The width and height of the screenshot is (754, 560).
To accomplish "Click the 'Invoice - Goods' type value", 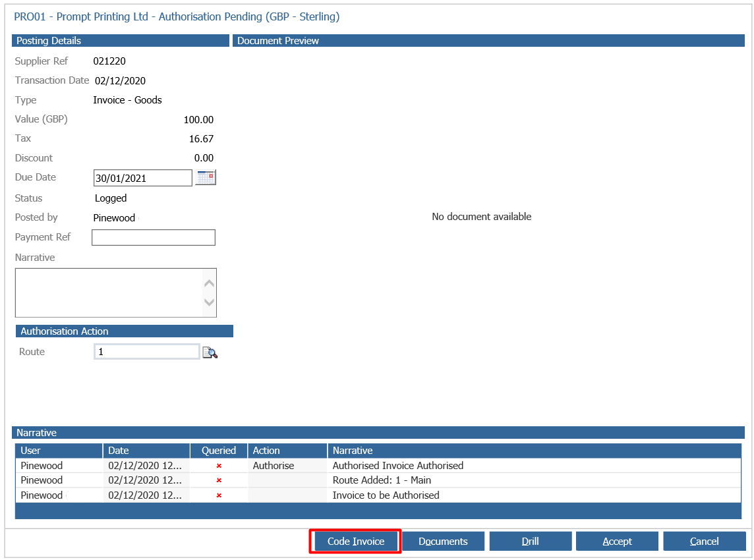I will 127,100.
